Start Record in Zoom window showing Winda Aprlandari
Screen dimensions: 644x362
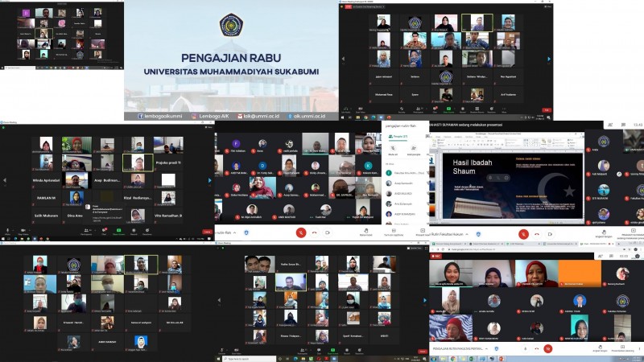[x=134, y=232]
